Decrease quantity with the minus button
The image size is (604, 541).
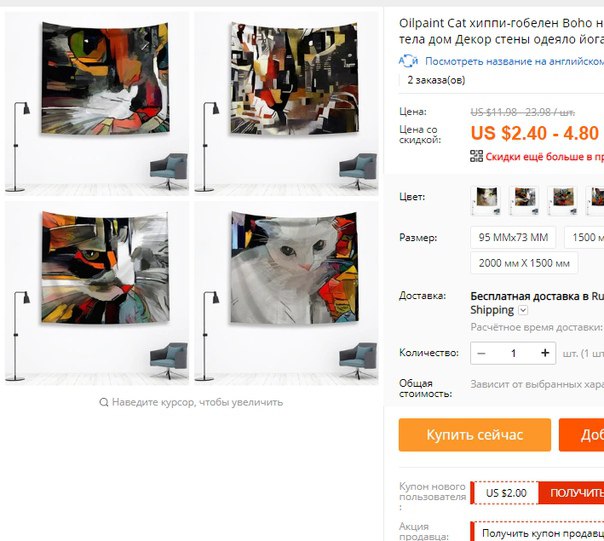482,353
